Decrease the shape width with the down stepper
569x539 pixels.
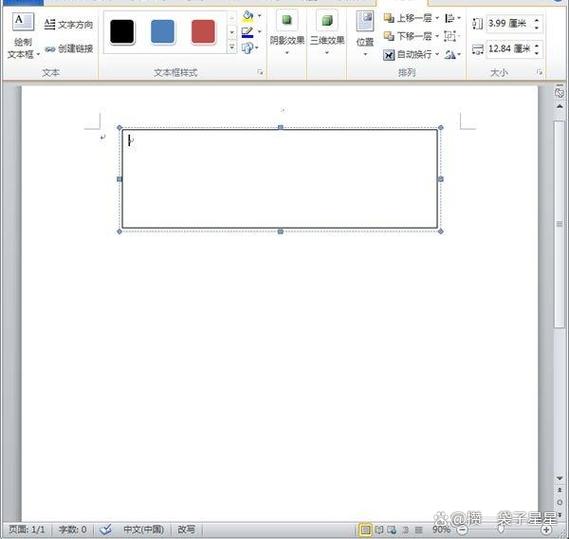(537, 53)
